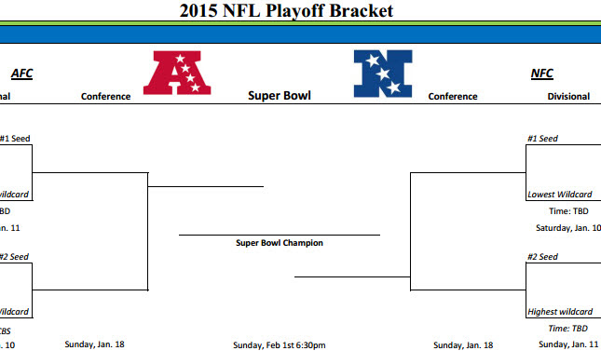
Task: Select the NFC #2 Seed slot label
Action: click(x=542, y=257)
